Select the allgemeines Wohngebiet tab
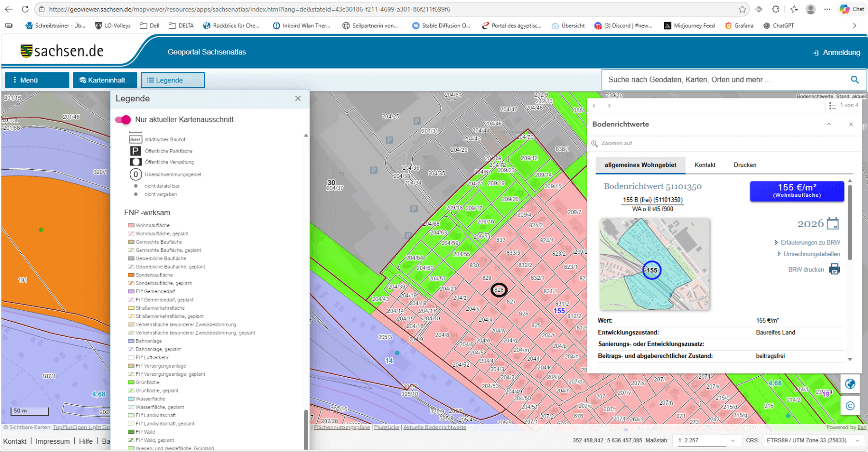This screenshot has width=868, height=452. (640, 165)
